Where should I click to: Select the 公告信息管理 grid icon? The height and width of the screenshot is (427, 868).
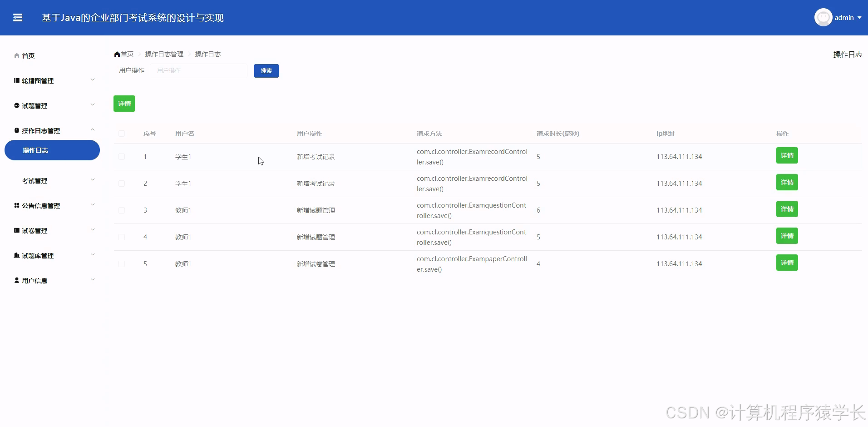click(x=16, y=205)
